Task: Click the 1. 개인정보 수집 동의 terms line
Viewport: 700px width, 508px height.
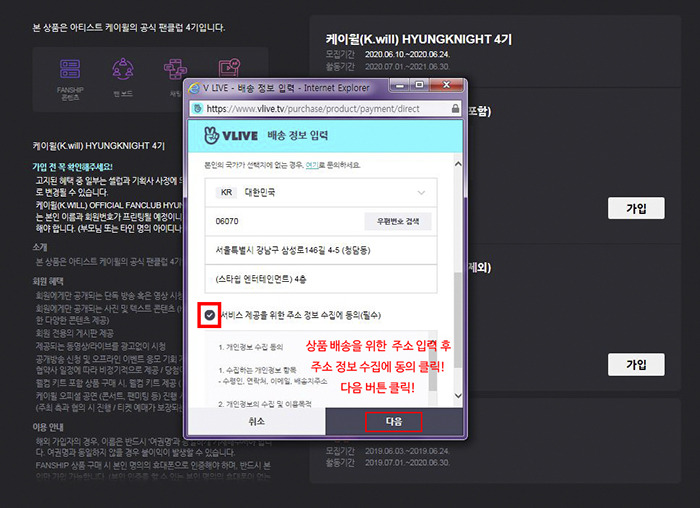Action: 250,347
